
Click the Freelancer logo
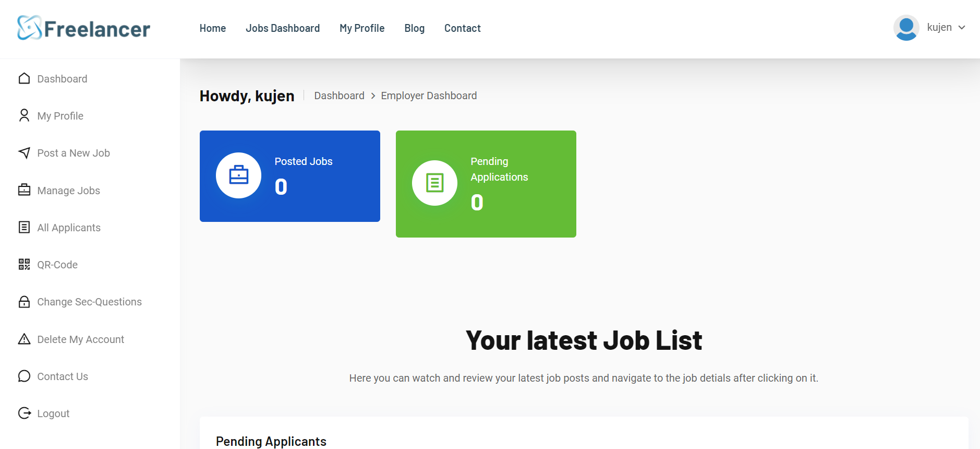click(x=82, y=28)
